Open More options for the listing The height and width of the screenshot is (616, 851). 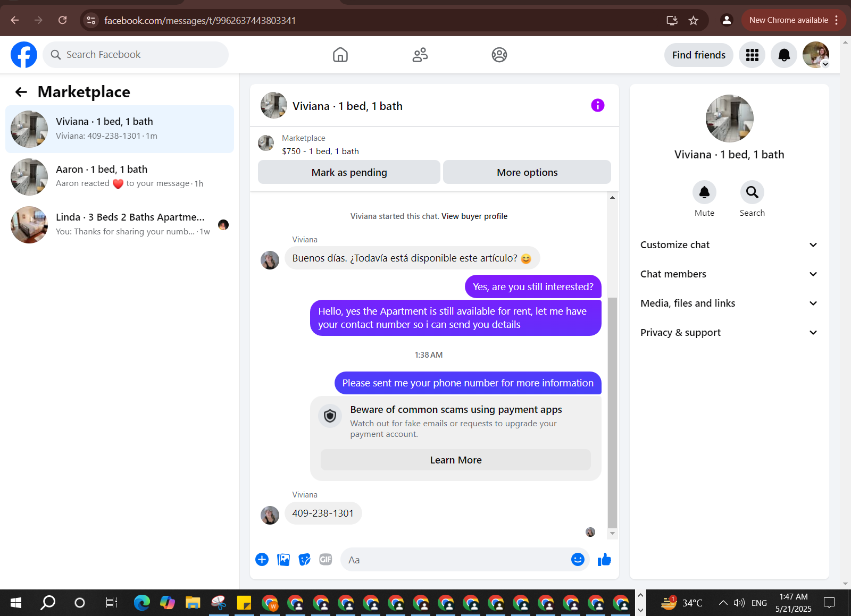527,172
